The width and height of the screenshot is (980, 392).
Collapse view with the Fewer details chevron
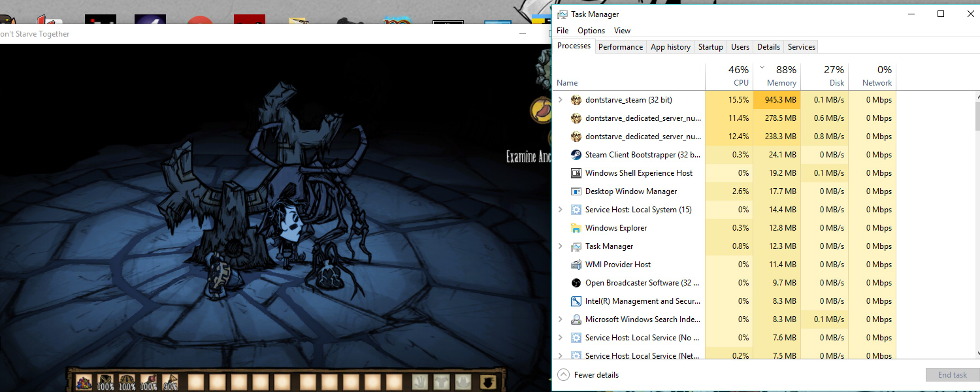[x=563, y=375]
